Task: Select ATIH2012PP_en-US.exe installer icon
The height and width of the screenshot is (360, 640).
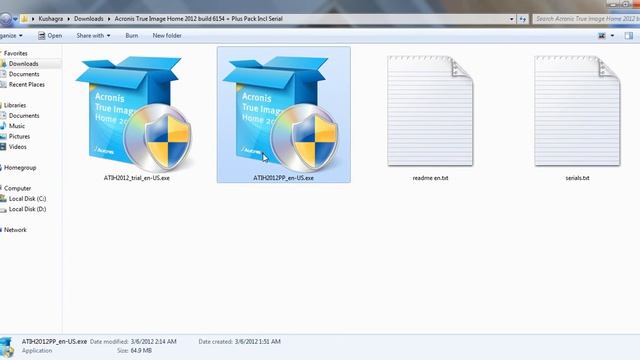Action: (280, 114)
